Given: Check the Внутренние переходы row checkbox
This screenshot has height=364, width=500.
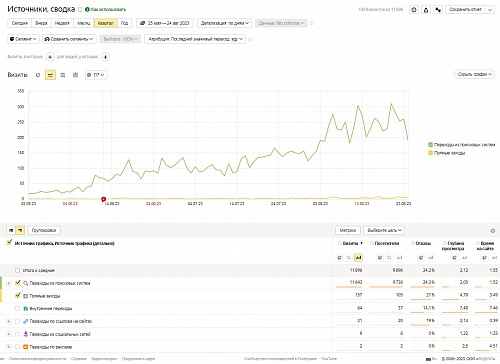Looking at the screenshot, I should (17, 308).
